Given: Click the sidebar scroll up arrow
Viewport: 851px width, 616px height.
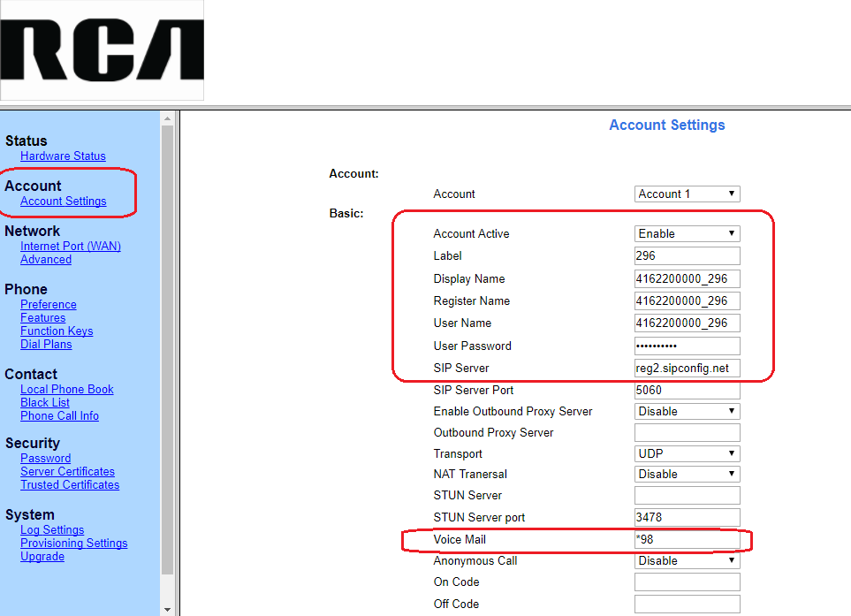Looking at the screenshot, I should (168, 118).
